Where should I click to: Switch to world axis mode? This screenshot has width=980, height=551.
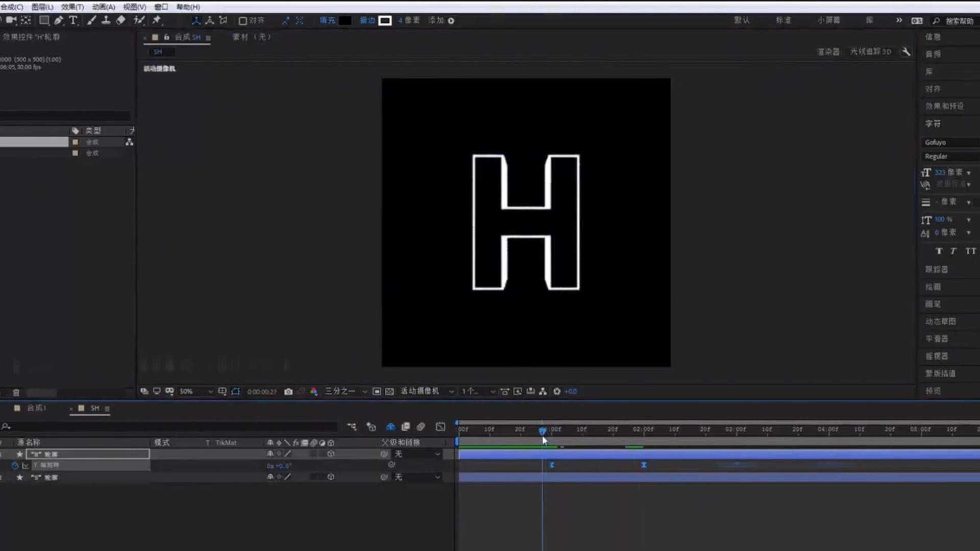[209, 20]
